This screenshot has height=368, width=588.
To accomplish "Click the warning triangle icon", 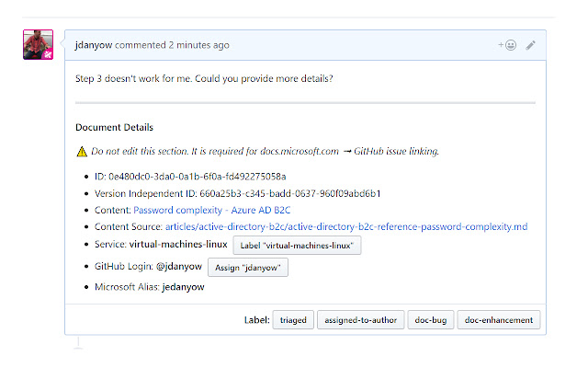I will click(82, 152).
